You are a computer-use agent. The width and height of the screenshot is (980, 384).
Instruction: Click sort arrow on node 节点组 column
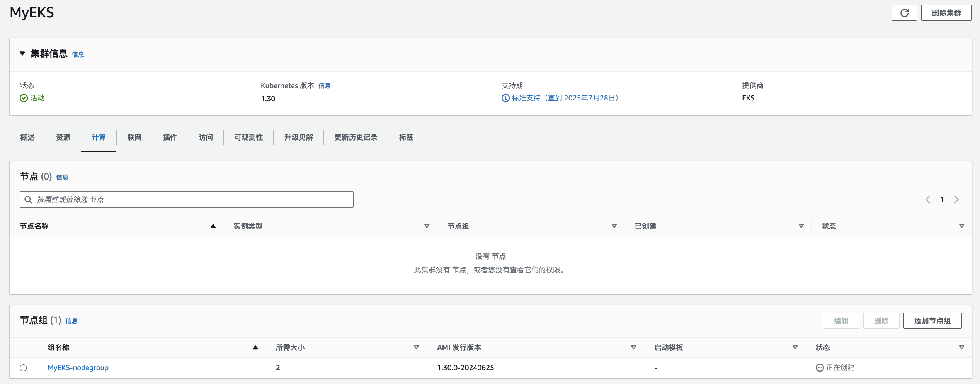point(614,226)
